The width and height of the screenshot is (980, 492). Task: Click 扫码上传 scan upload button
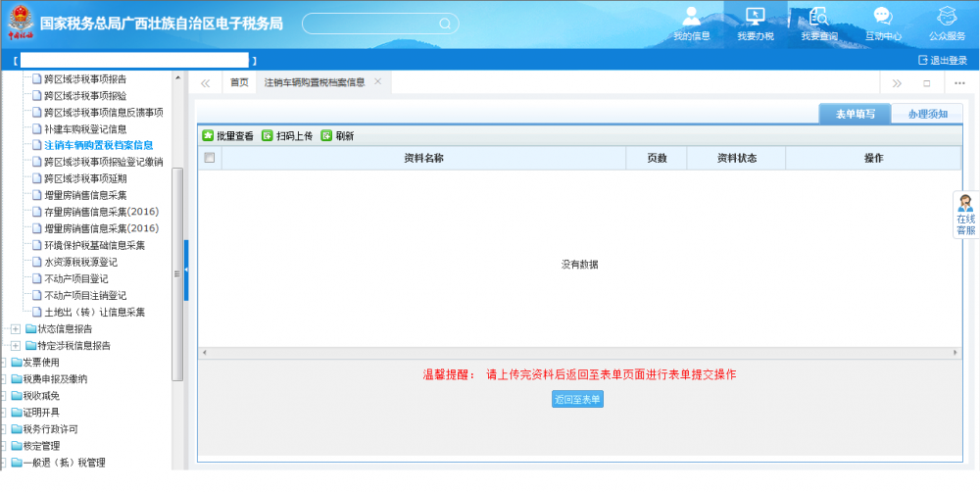click(287, 136)
